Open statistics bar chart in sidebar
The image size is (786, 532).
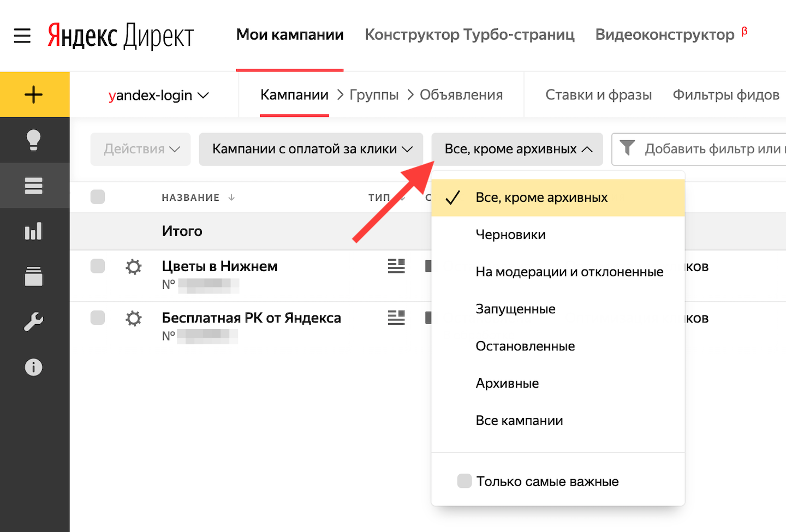point(34,231)
